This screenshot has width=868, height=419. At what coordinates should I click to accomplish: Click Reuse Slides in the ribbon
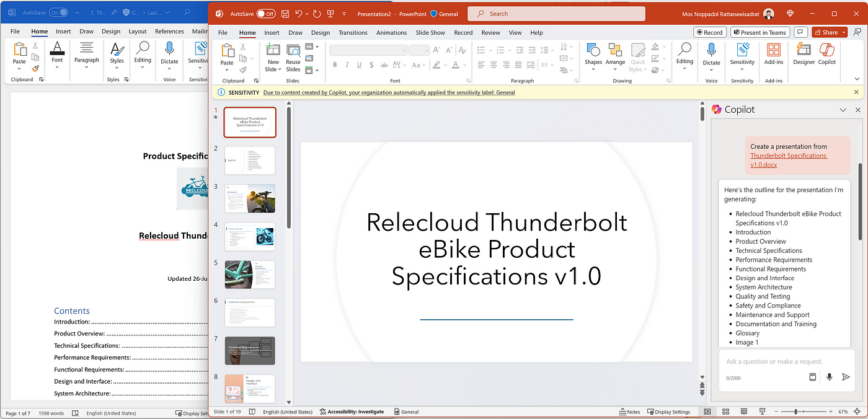coord(293,56)
